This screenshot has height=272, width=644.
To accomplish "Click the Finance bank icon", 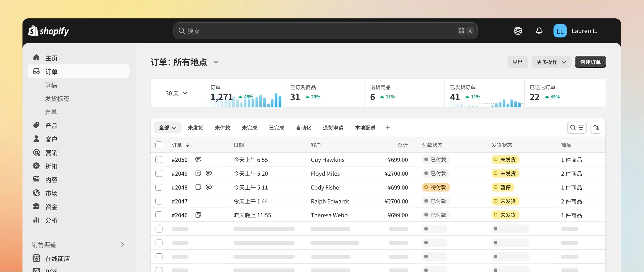I will click(x=36, y=206).
